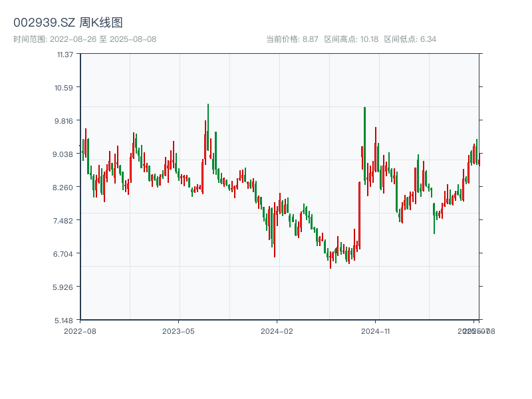This screenshot has width=532, height=399.
Task: Click the large red candle right before 2024-11
Action: (359, 213)
